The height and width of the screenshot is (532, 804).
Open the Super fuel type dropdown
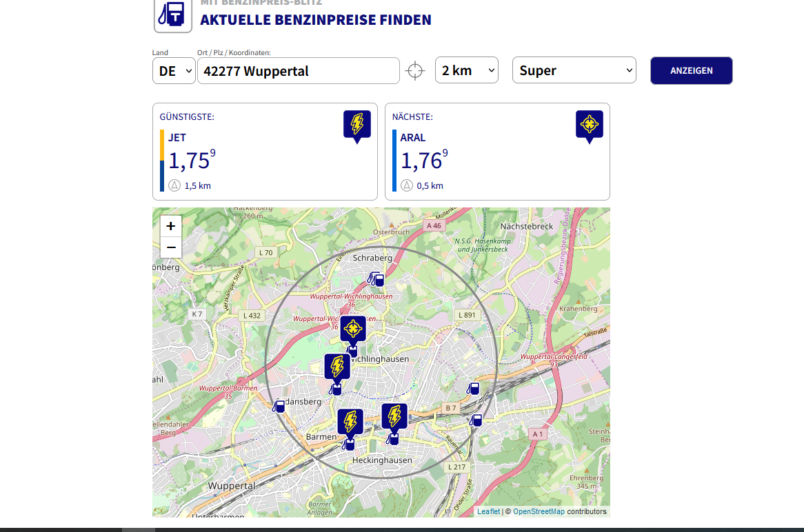point(574,70)
